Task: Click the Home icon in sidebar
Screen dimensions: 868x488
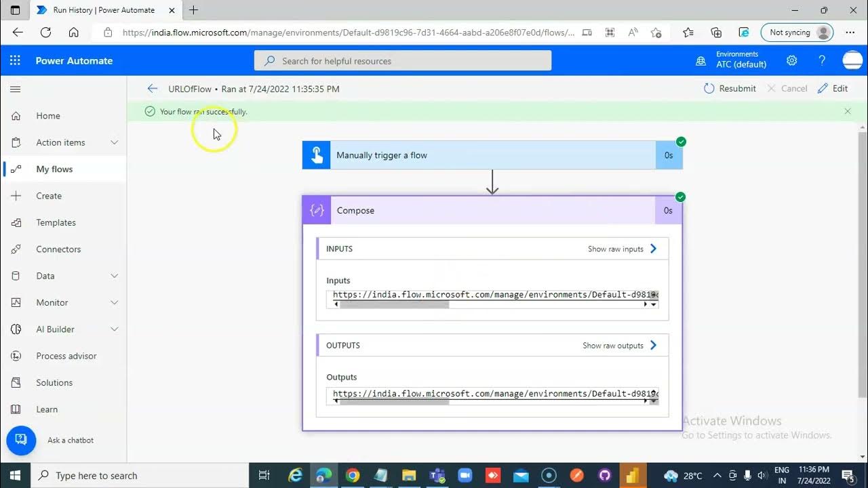Action: [16, 116]
